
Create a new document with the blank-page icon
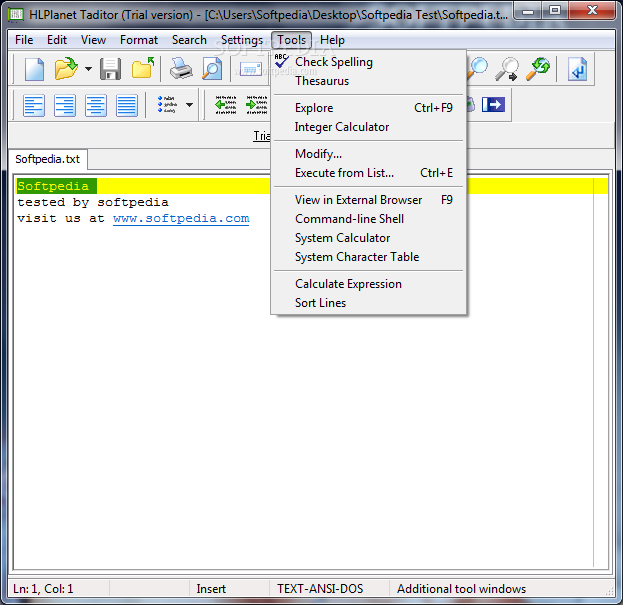(34, 69)
